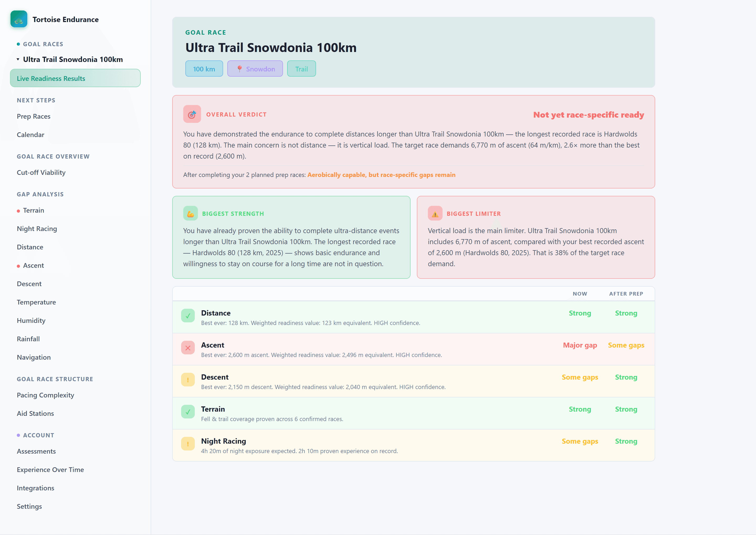Click the yellow alert icon on Descent row

[188, 380]
